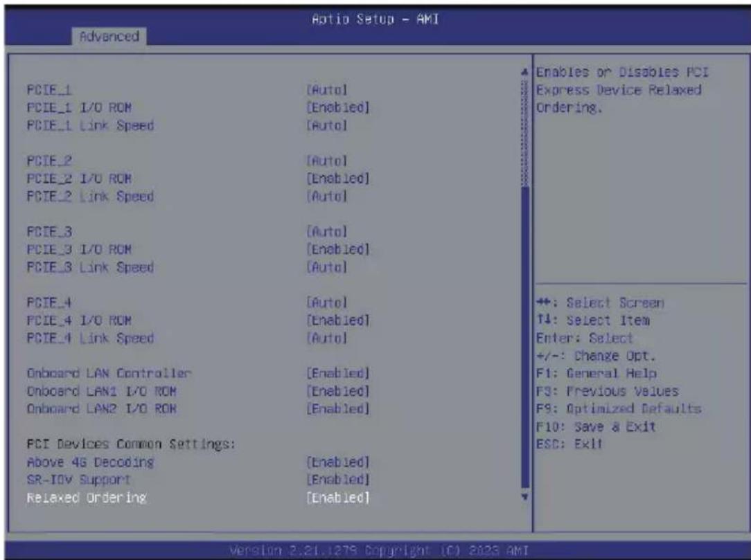Click the scrollbar down arrow
This screenshot has width=751, height=560.
525,497
